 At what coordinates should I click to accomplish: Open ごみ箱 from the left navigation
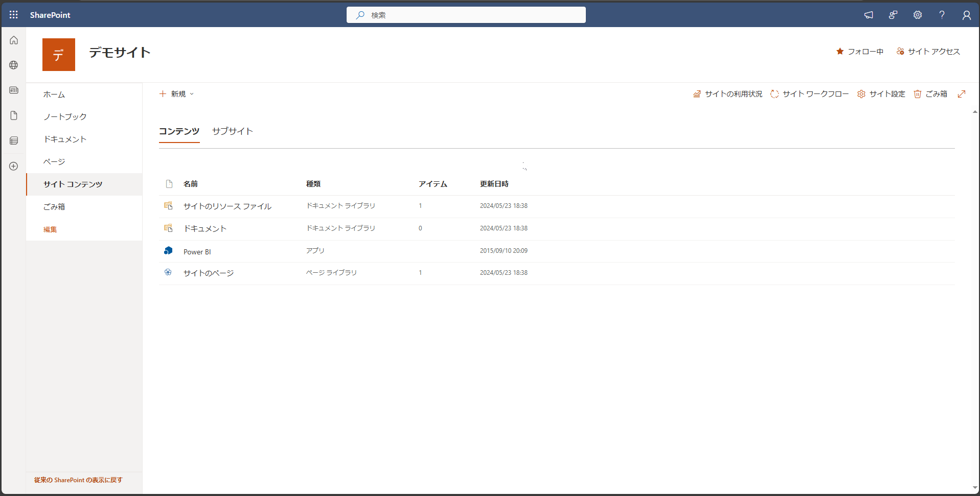click(54, 206)
